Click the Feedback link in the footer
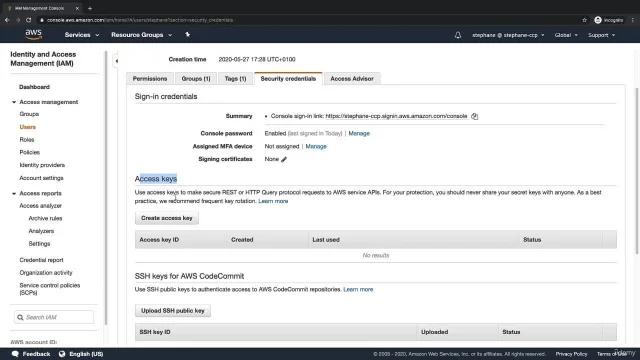Viewport: 640px width, 360px height. [36, 354]
